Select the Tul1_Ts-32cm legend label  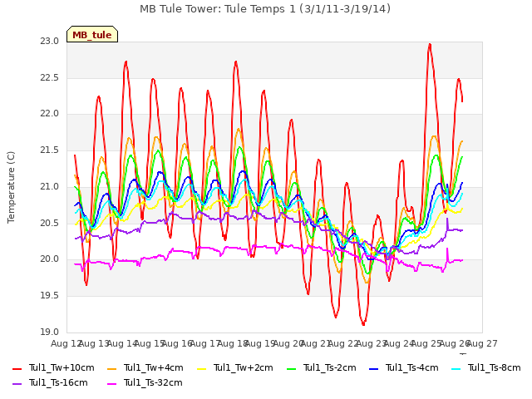click(x=153, y=382)
